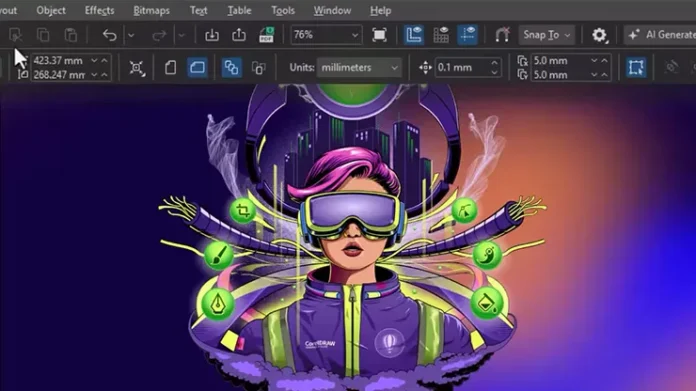Click the green paintbrush circle in artwork
This screenshot has height=391, width=696.
coord(218,255)
